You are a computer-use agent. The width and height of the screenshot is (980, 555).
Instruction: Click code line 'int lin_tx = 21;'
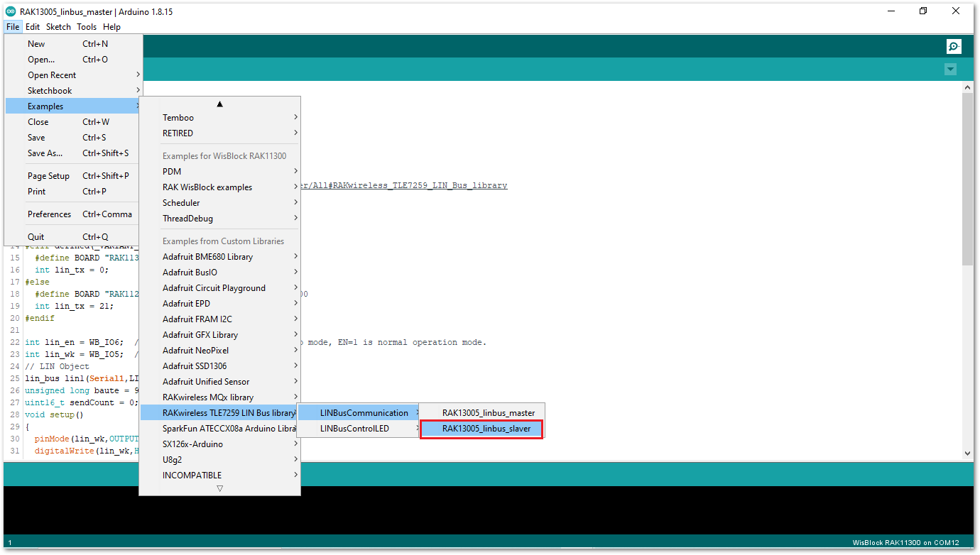coord(74,306)
